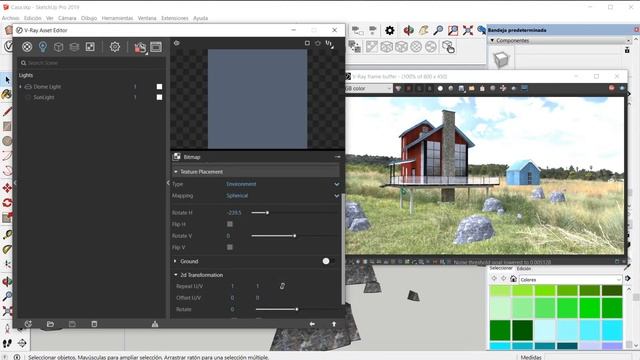Image resolution: width=640 pixels, height=360 pixels.
Task: Click the save image icon in frame buffer toolbar
Action: [x=461, y=88]
